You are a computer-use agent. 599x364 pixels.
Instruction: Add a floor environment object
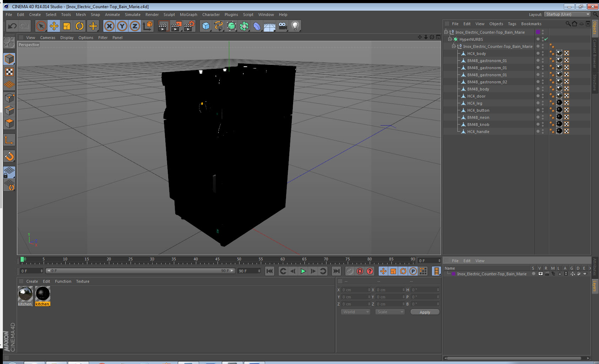(x=270, y=26)
